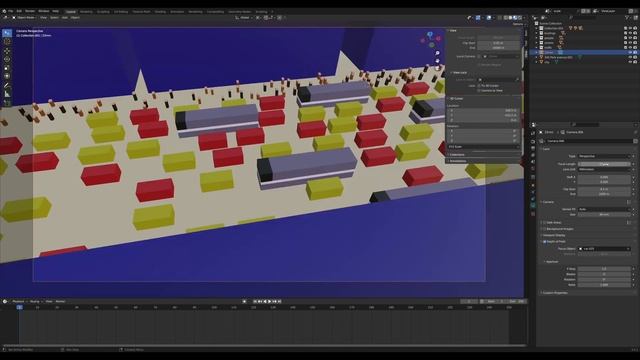
Task: Switch to the Modeling workspace tab
Action: [x=86, y=12]
